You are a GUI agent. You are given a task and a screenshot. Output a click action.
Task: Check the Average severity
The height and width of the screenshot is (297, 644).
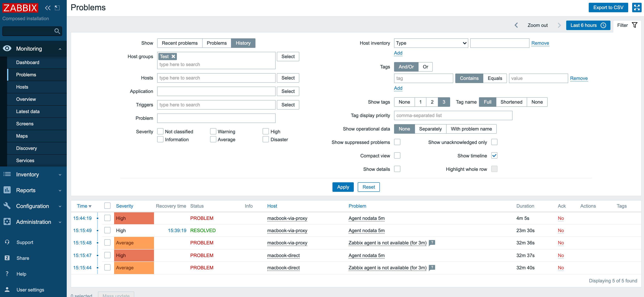point(213,139)
